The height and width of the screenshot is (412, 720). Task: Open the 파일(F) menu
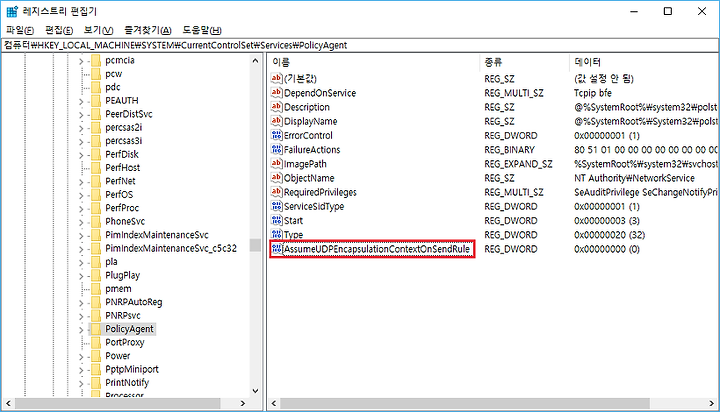pyautogui.click(x=20, y=30)
